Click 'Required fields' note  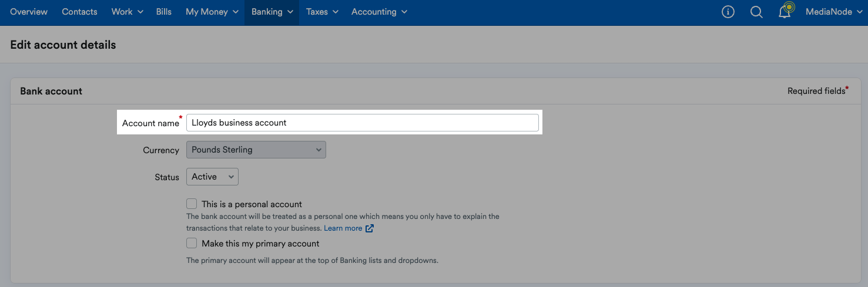click(817, 91)
